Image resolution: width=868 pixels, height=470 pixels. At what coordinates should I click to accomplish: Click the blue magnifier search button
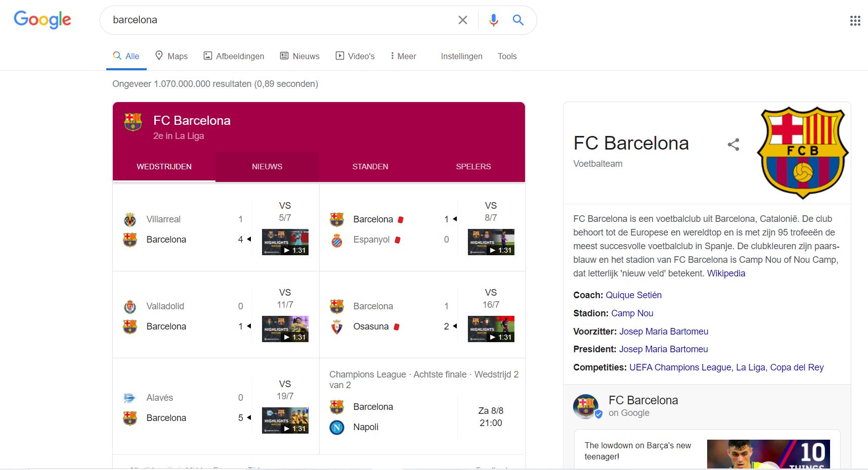pyautogui.click(x=518, y=20)
